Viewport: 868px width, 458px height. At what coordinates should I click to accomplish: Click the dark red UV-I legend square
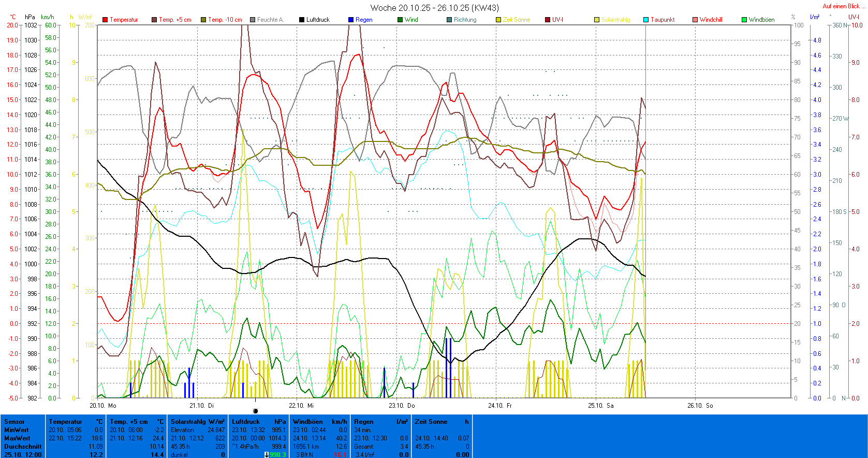(x=548, y=20)
